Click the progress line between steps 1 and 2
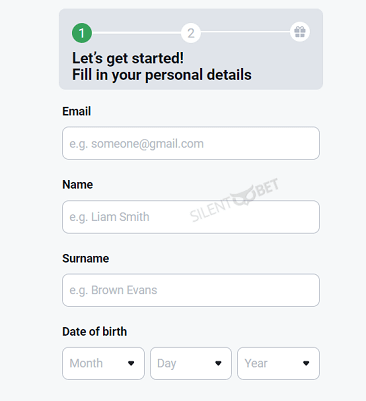366x401 pixels. [x=136, y=33]
